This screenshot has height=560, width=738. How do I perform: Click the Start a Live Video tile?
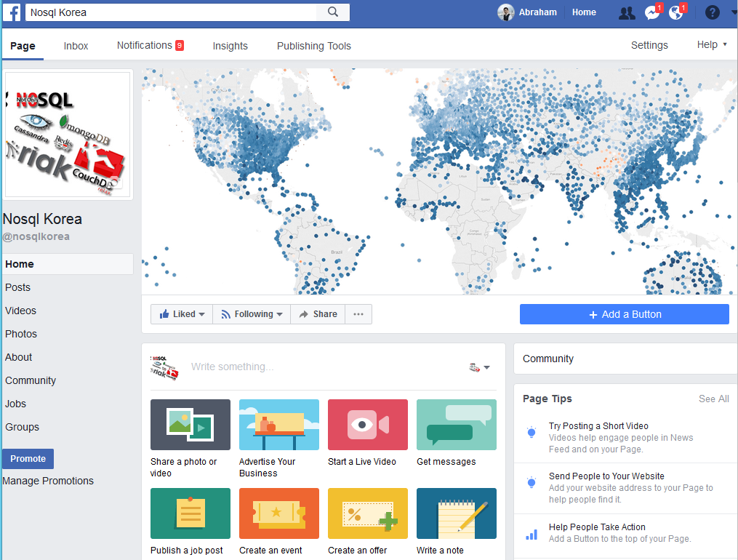click(x=368, y=433)
